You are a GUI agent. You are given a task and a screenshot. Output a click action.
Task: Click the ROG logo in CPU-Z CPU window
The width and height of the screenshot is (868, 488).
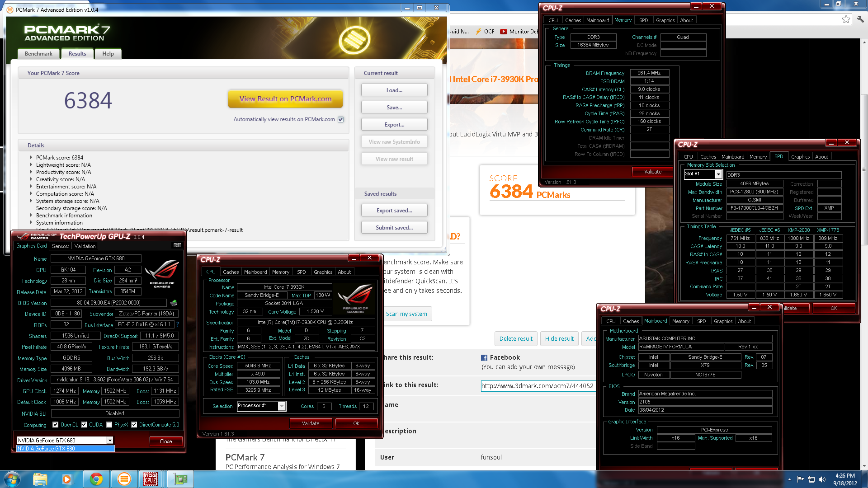[355, 298]
